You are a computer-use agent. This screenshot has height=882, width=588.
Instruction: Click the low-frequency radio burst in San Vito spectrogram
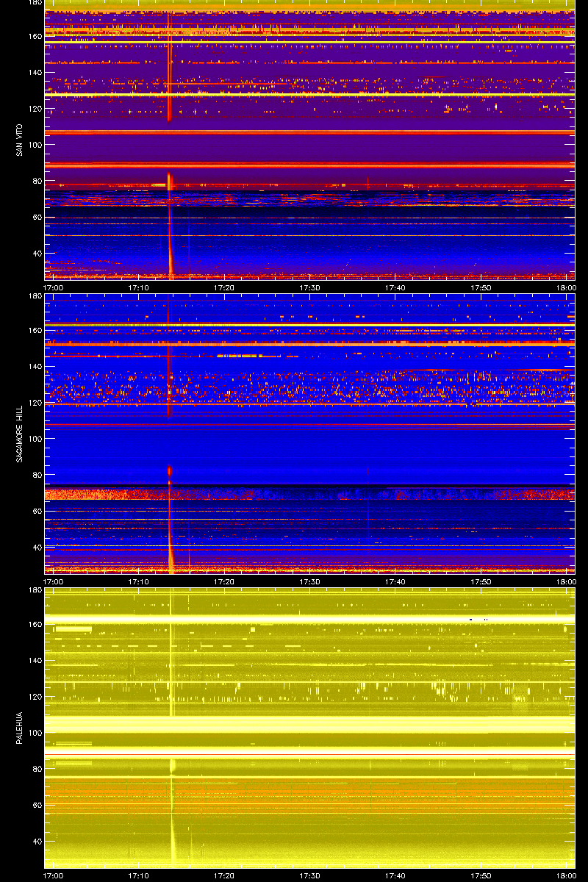(171, 243)
